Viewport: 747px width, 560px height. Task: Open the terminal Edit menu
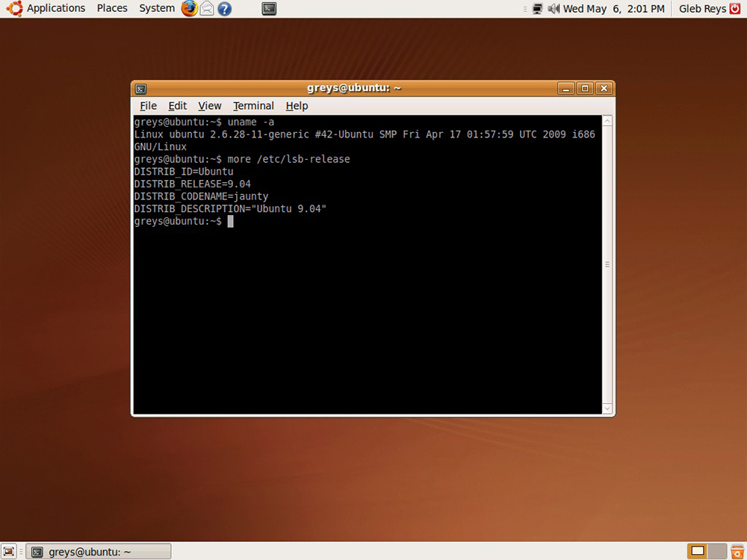pos(177,106)
